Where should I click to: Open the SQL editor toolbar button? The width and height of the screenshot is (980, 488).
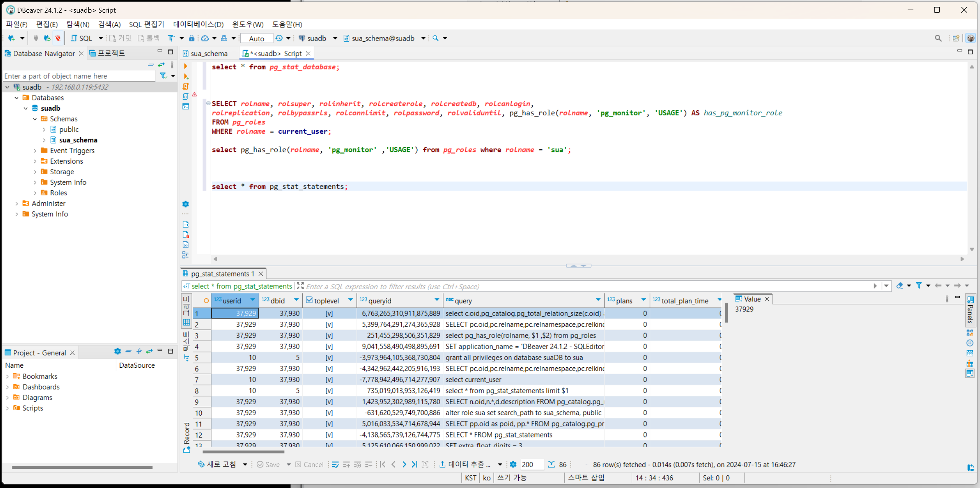(82, 38)
